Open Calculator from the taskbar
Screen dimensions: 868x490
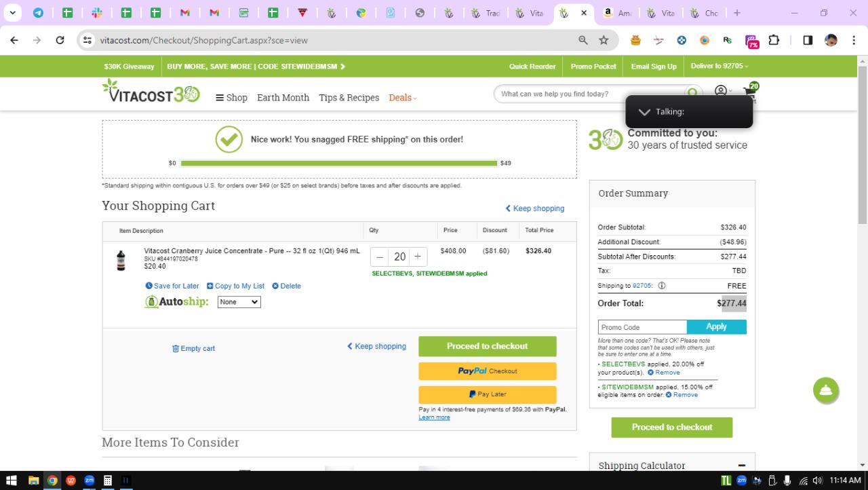107,480
